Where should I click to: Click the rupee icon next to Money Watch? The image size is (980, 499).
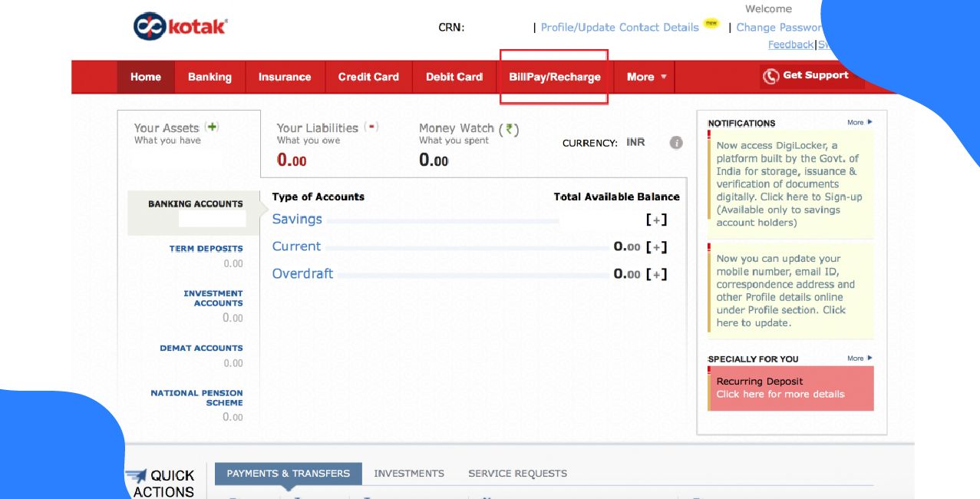tap(509, 128)
